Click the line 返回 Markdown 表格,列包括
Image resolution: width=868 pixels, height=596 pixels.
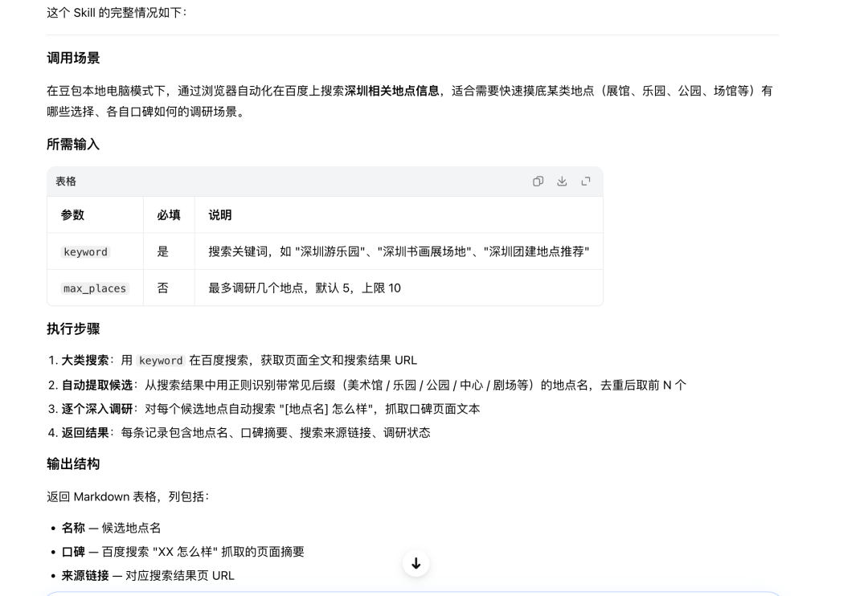click(x=128, y=496)
